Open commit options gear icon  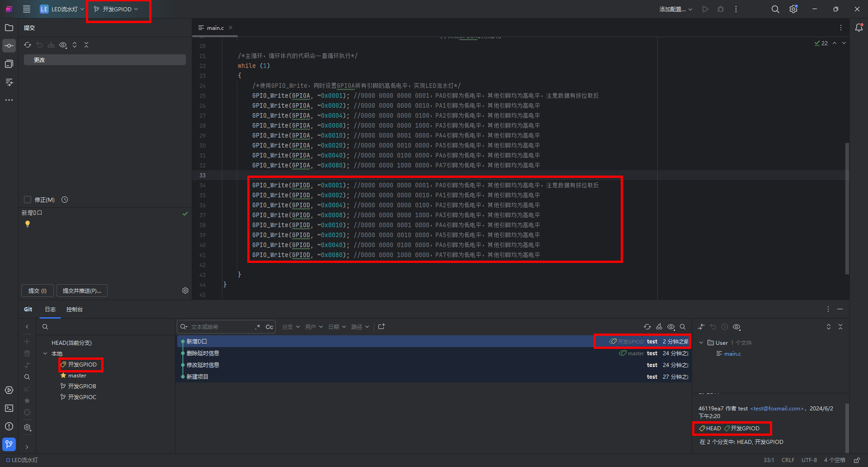tap(185, 291)
